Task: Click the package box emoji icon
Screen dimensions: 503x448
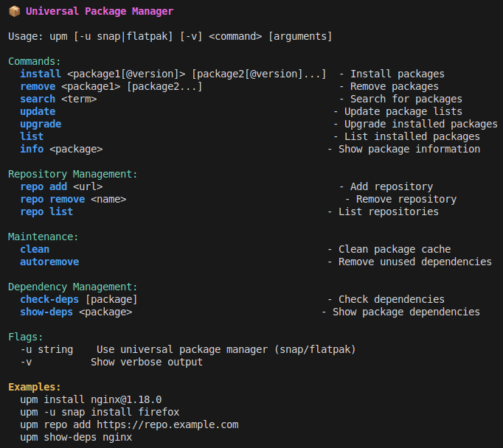Action: [x=15, y=11]
